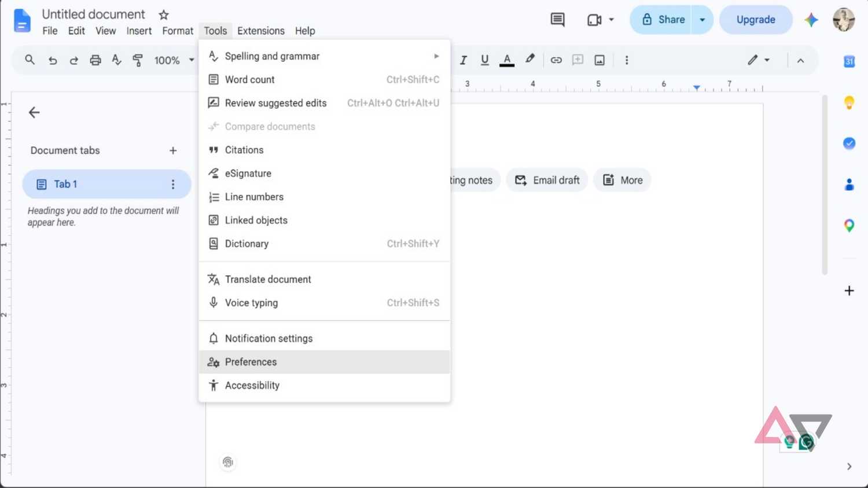Open the editing mode pencil dropdown
This screenshot has height=488, width=868.
[x=759, y=60]
